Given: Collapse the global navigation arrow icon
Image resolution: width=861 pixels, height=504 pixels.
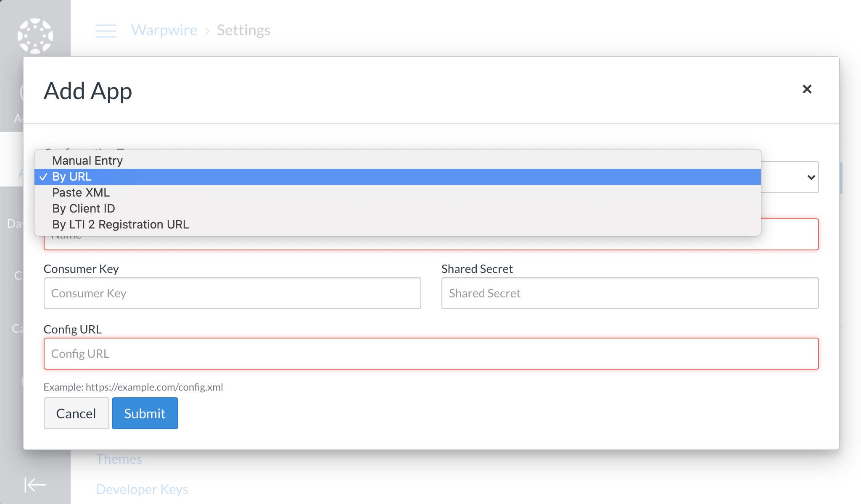Looking at the screenshot, I should coord(35,484).
